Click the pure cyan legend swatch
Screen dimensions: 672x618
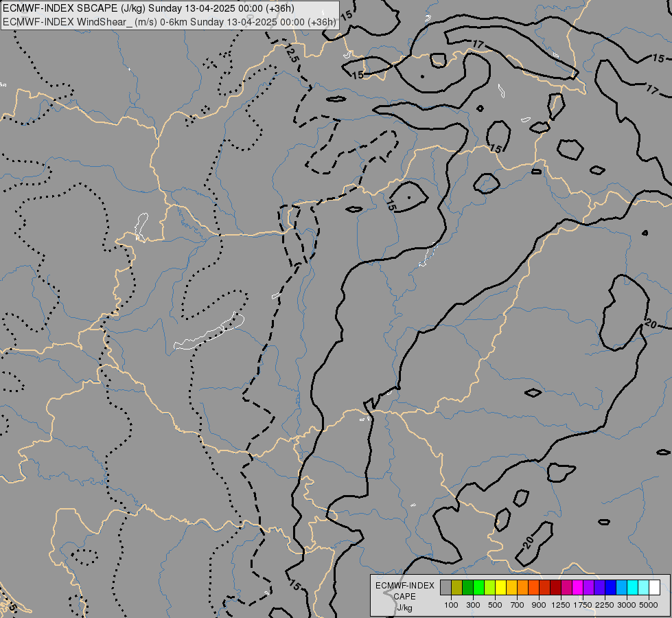[x=633, y=587]
